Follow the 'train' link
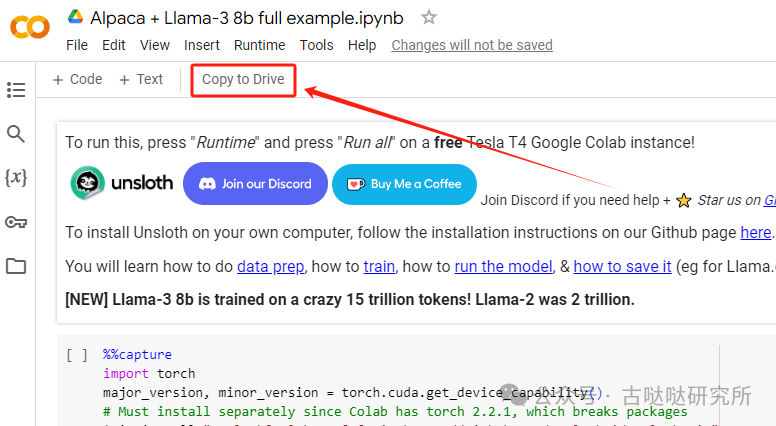 tap(379, 267)
